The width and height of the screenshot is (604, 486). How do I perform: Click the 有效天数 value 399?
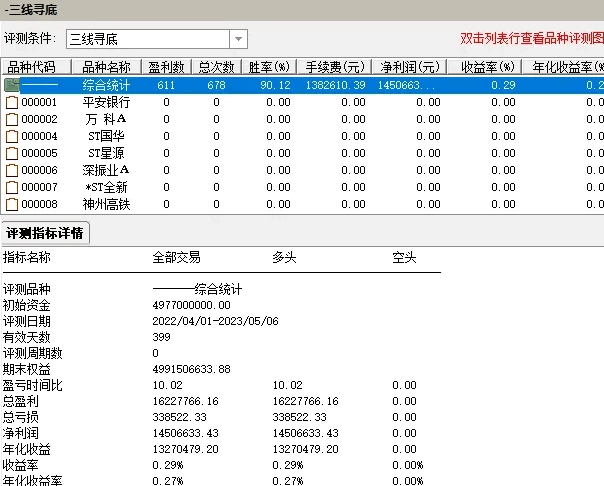click(161, 337)
